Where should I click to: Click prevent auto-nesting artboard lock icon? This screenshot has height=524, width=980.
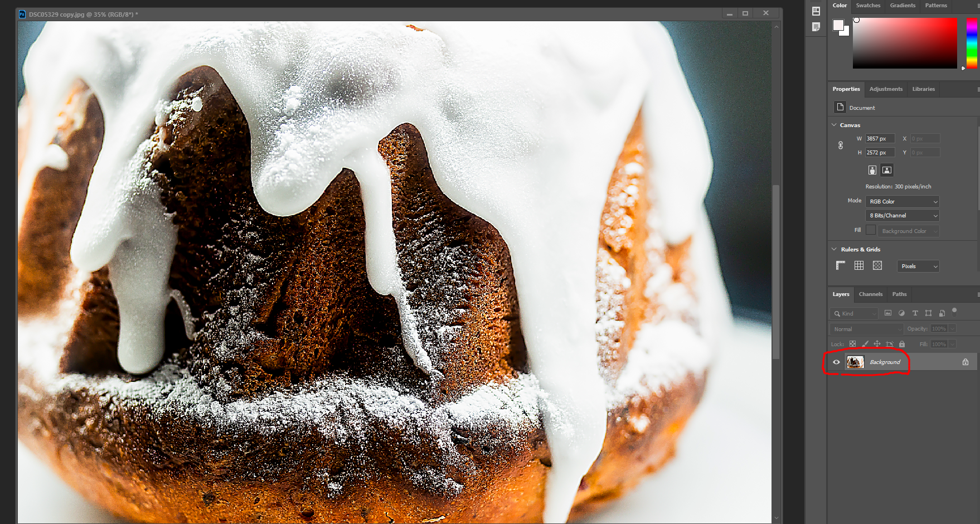click(x=890, y=344)
